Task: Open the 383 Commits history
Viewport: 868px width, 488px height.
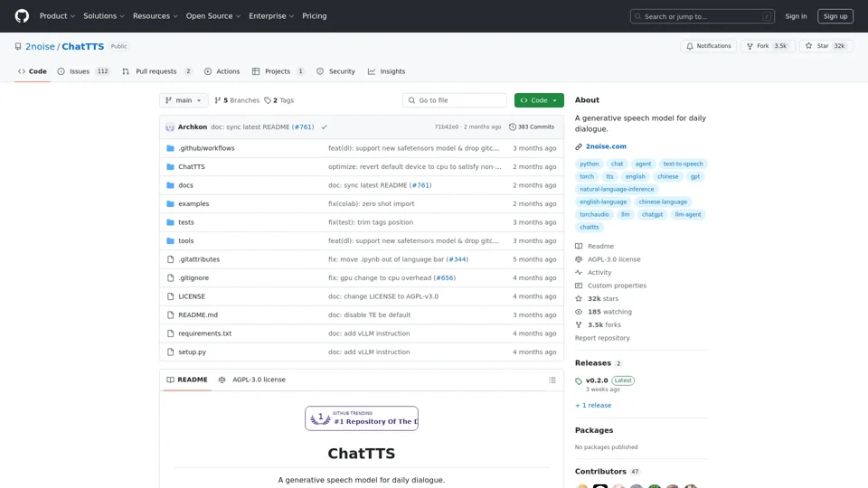Action: tap(532, 127)
